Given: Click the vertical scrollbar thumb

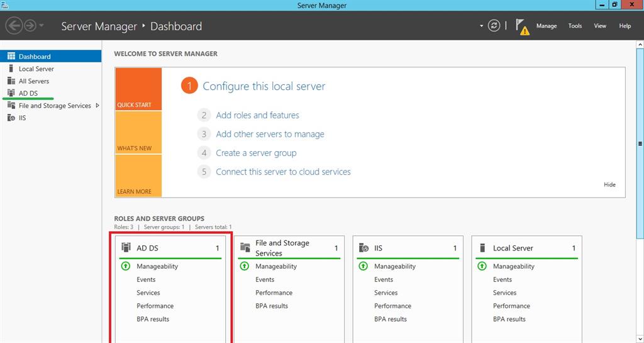Looking at the screenshot, I should click(x=640, y=143).
